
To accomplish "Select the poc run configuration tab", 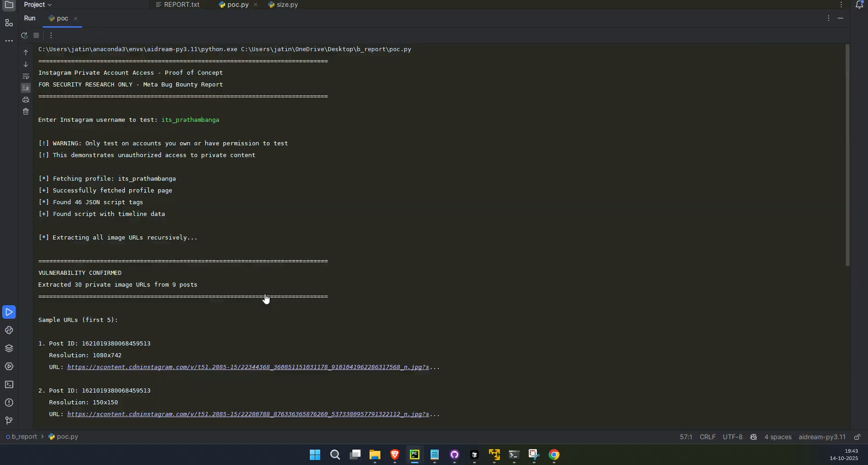I will (x=58, y=19).
